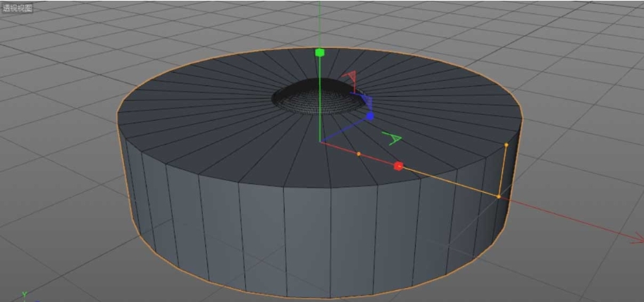
Task: Click the blue Z-axis line of gizmo
Action: point(345,129)
